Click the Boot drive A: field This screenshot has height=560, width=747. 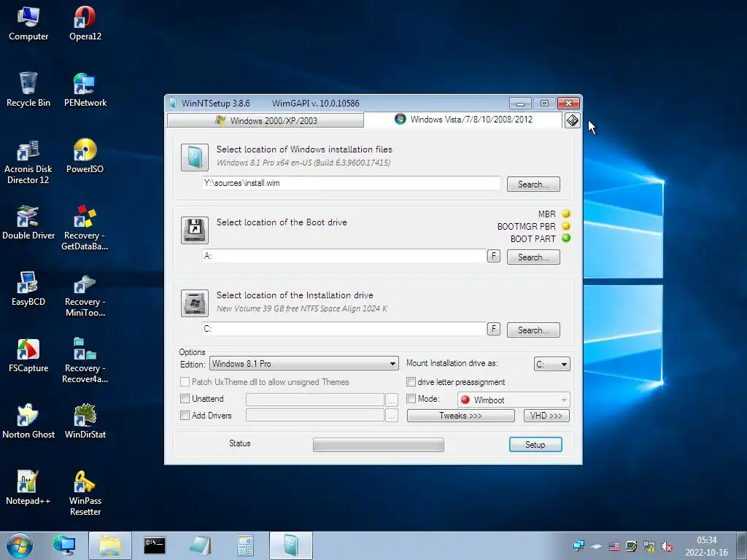344,256
